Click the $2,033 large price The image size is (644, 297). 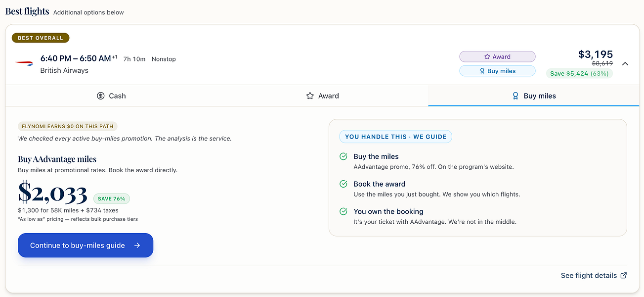tap(52, 193)
